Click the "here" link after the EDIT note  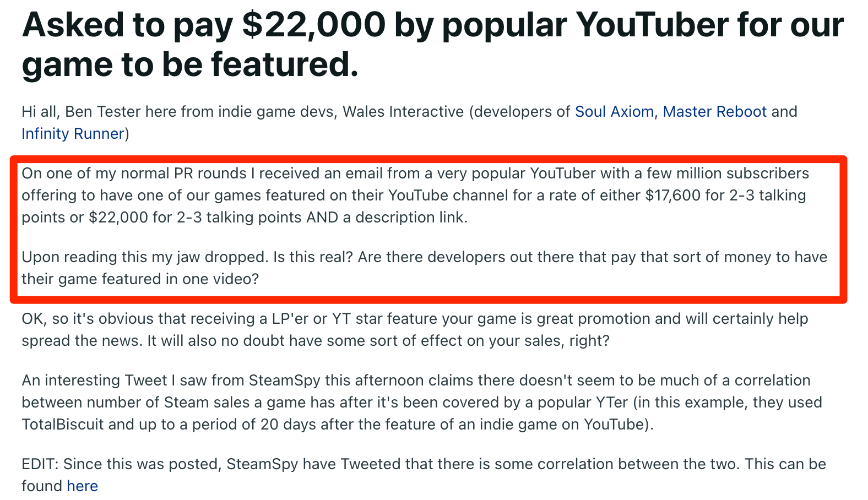pyautogui.click(x=82, y=486)
